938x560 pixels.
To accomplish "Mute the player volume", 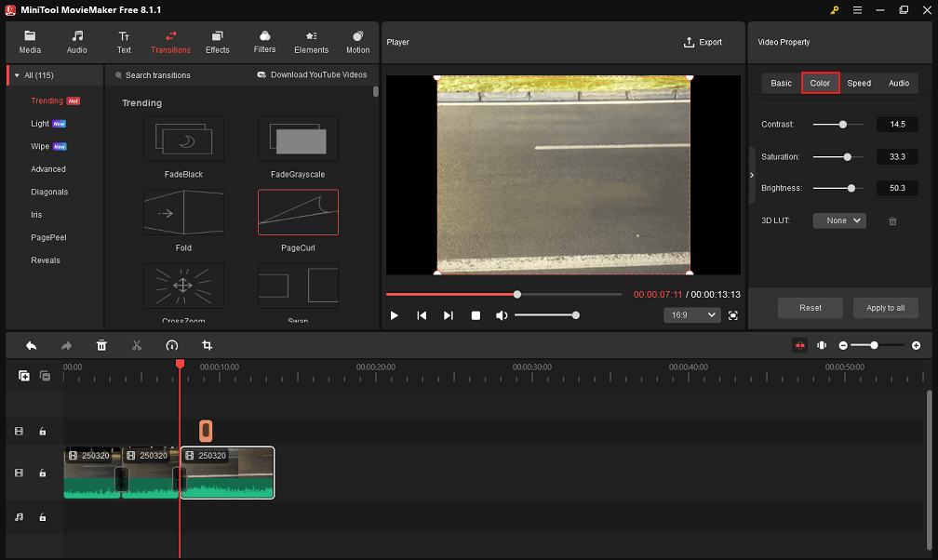I will (x=502, y=315).
